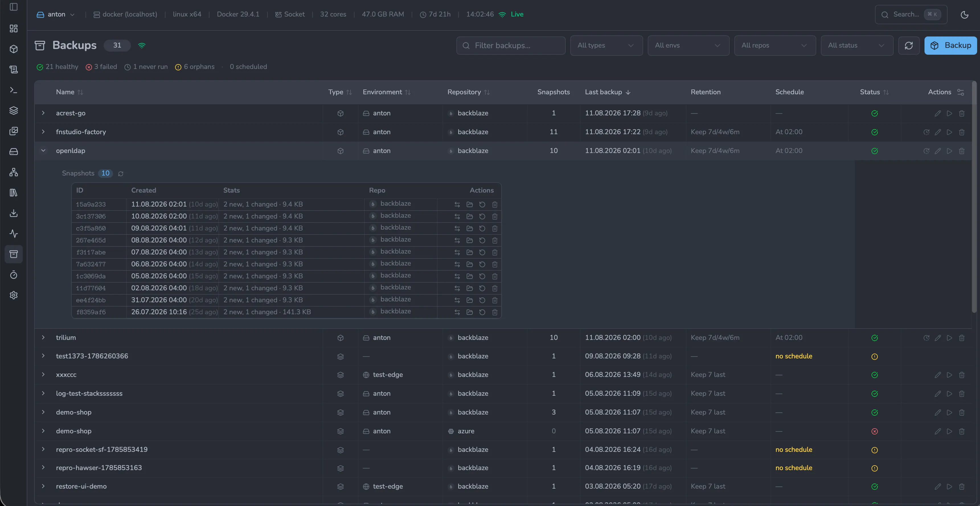Open the settings gear icon in sidebar
Viewport: 980px width, 506px height.
tap(14, 295)
